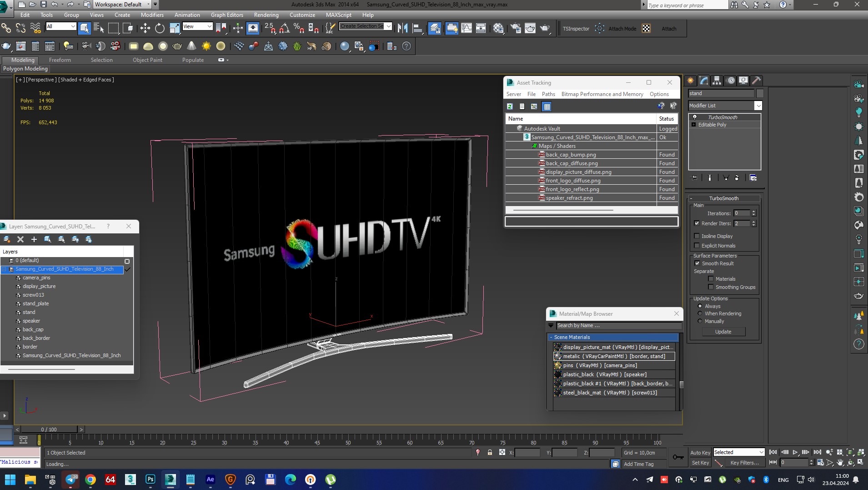Screen dimensions: 868x490
Task: Open reference coordinate system View dropdown
Action: tap(197, 26)
